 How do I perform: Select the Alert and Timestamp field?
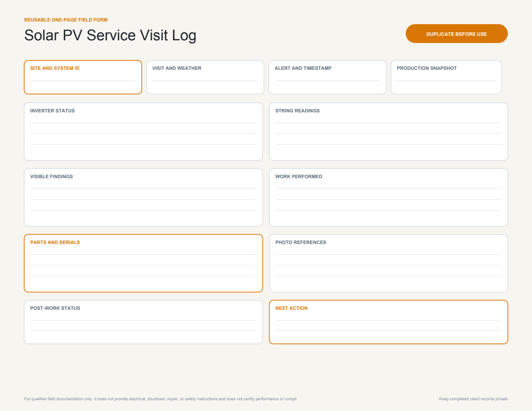[327, 77]
